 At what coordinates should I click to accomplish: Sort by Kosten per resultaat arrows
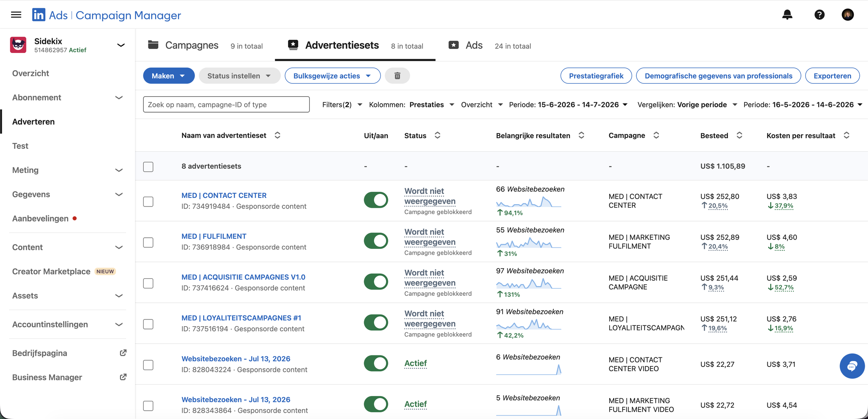[846, 135]
